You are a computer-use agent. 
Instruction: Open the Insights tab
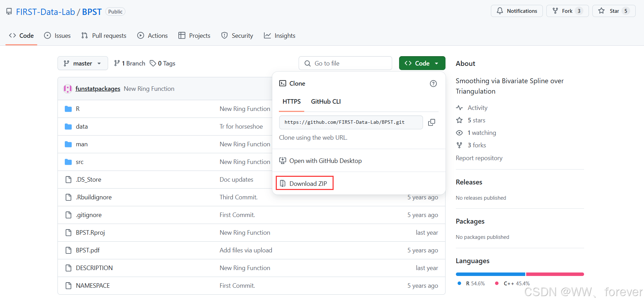click(280, 36)
